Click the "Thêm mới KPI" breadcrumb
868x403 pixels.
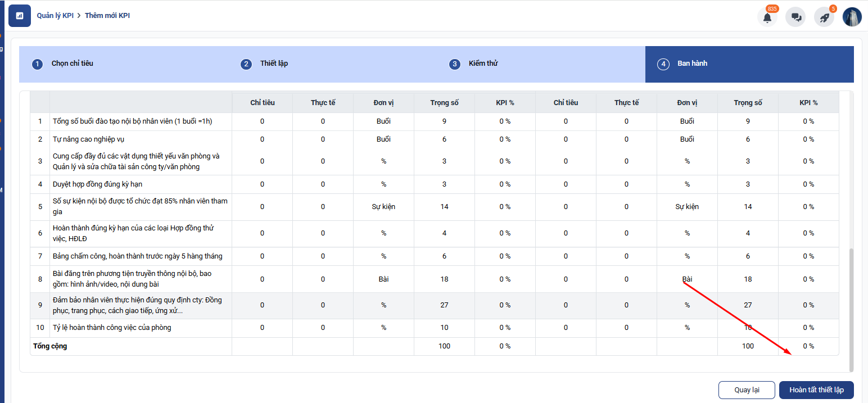coord(107,16)
